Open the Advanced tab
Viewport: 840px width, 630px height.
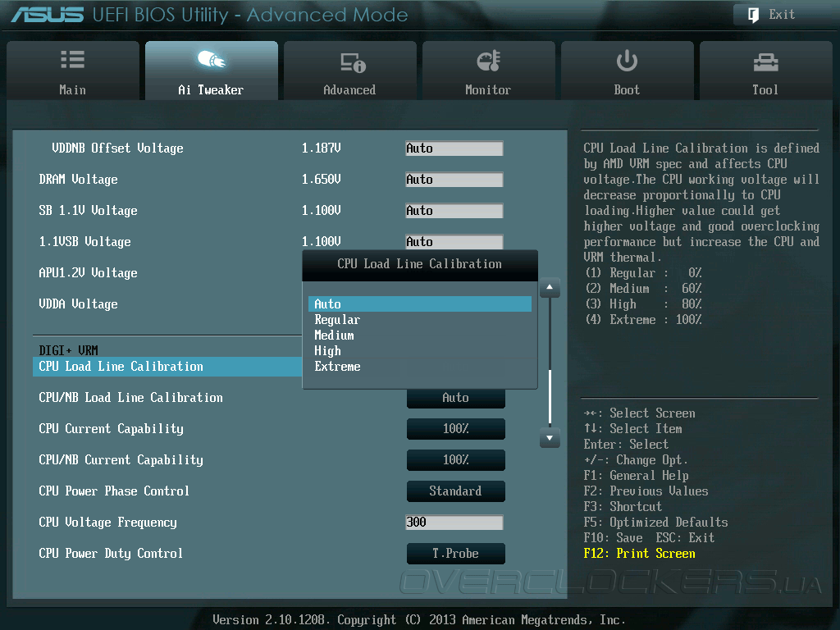349,71
